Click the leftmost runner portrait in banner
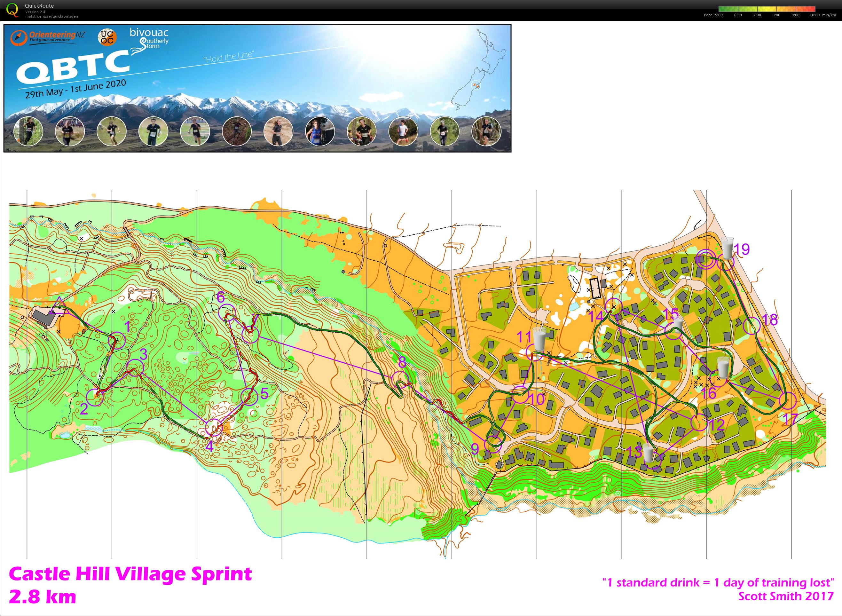The height and width of the screenshot is (616, 842). [28, 131]
